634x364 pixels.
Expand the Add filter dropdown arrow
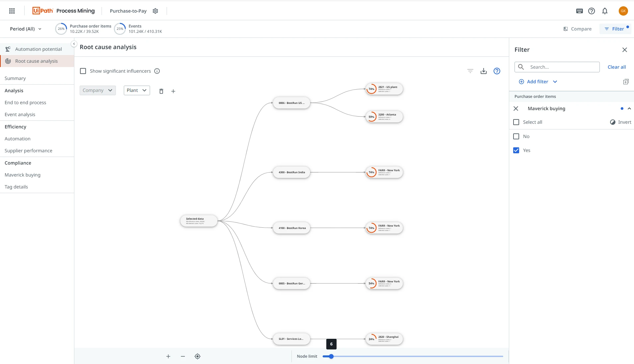point(555,82)
